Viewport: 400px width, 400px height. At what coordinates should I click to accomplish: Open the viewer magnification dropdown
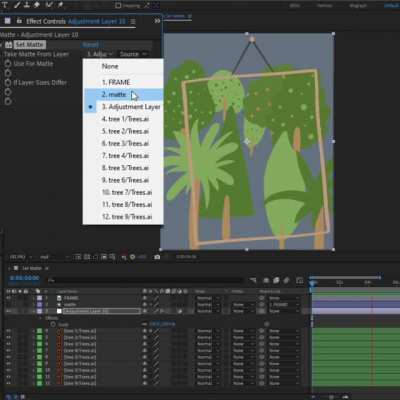[21, 257]
